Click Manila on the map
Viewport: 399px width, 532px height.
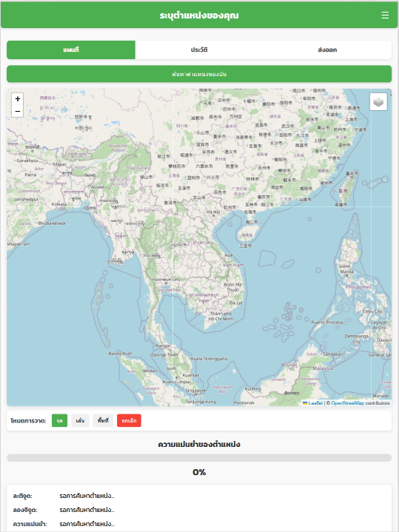tap(346, 272)
